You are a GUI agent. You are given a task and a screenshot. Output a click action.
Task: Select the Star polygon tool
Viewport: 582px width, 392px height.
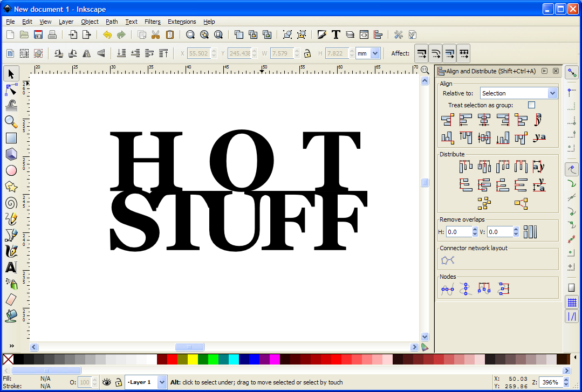pyautogui.click(x=11, y=187)
